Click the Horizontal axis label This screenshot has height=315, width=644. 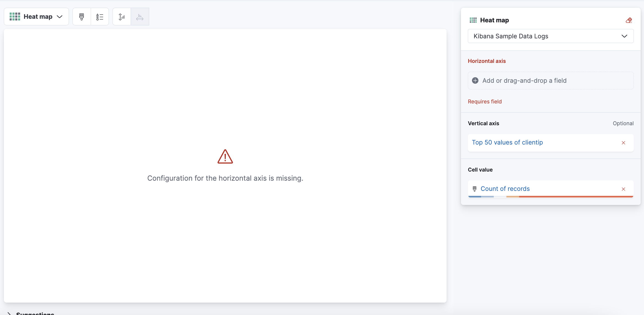[x=487, y=61]
